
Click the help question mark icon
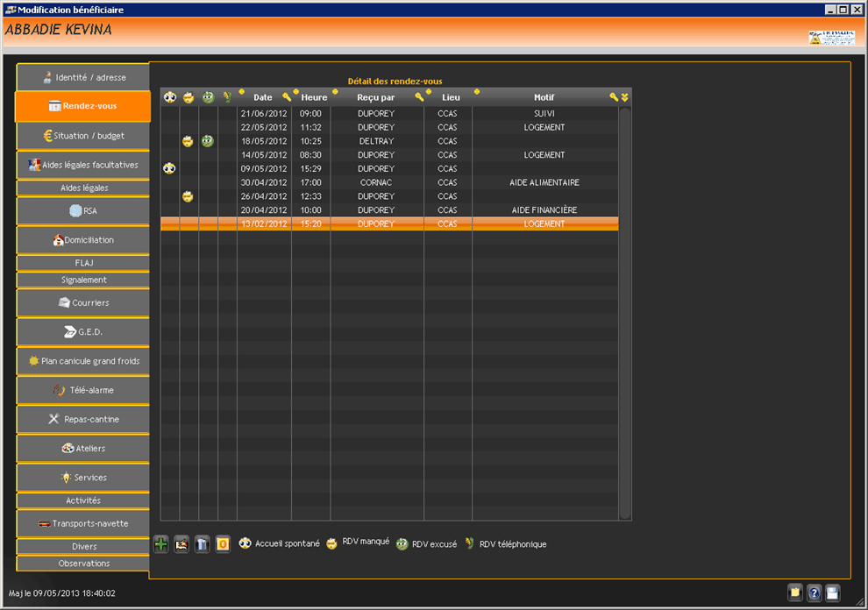[x=815, y=592]
